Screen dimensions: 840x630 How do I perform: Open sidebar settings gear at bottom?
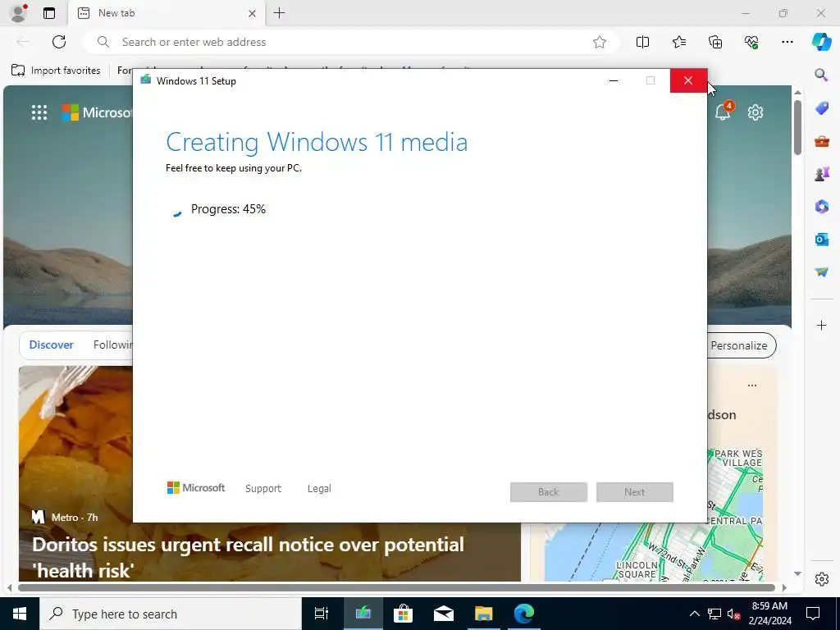point(821,579)
